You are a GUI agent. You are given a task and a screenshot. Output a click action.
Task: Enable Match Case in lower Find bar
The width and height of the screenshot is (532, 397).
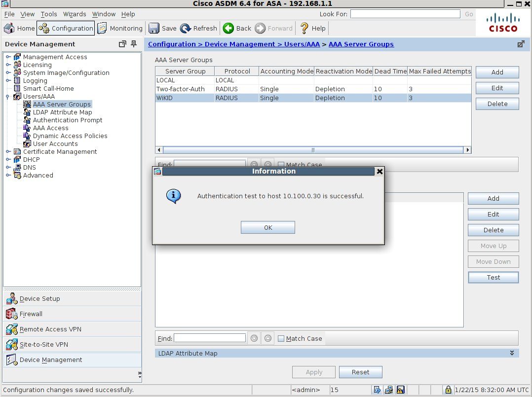click(x=281, y=338)
